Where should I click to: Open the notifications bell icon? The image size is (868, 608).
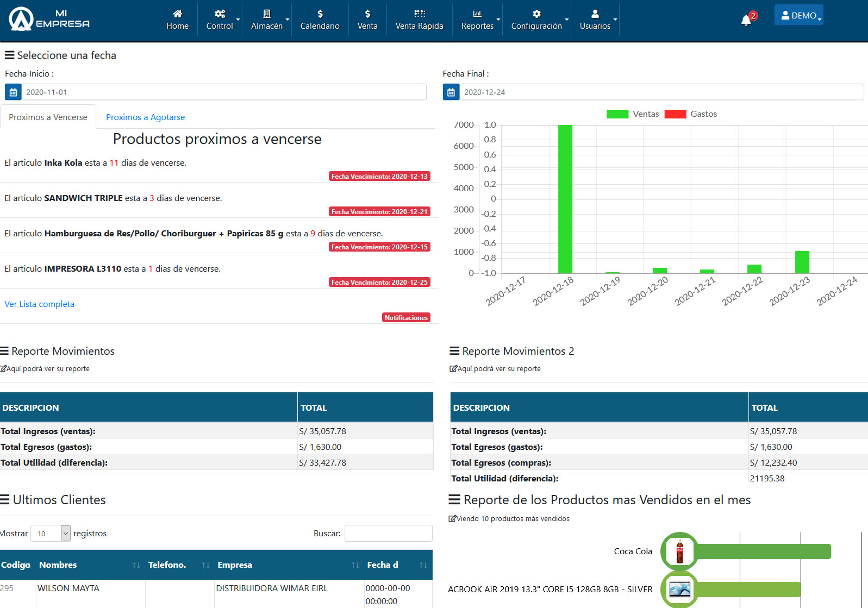tap(746, 21)
